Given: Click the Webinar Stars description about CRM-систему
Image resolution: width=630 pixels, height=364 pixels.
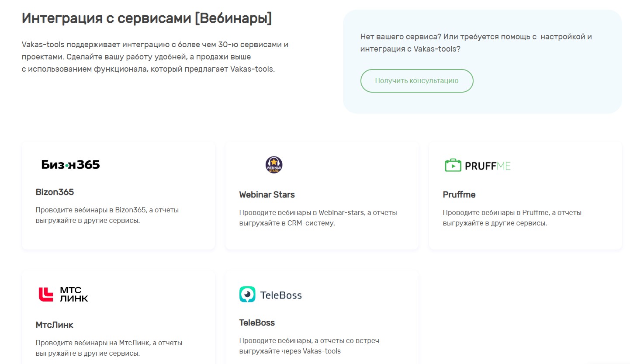Looking at the screenshot, I should point(318,218).
